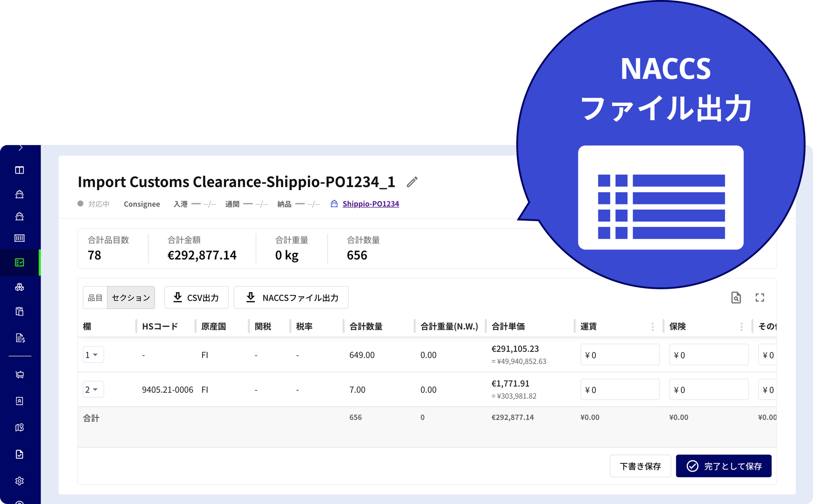This screenshot has height=504, width=813.
Task: Click the NACCSファイル出力 export button
Action: [x=291, y=297]
